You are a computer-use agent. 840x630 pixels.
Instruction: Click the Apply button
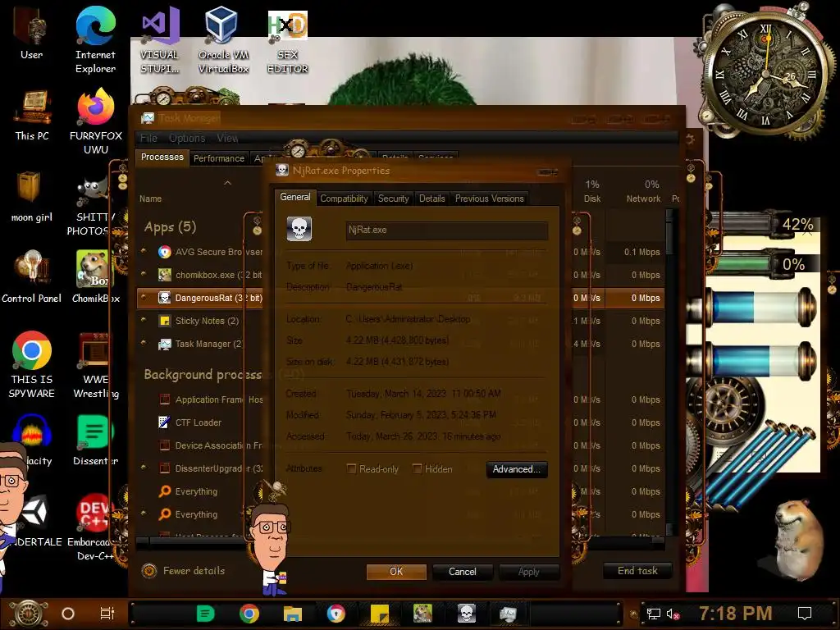coord(529,572)
